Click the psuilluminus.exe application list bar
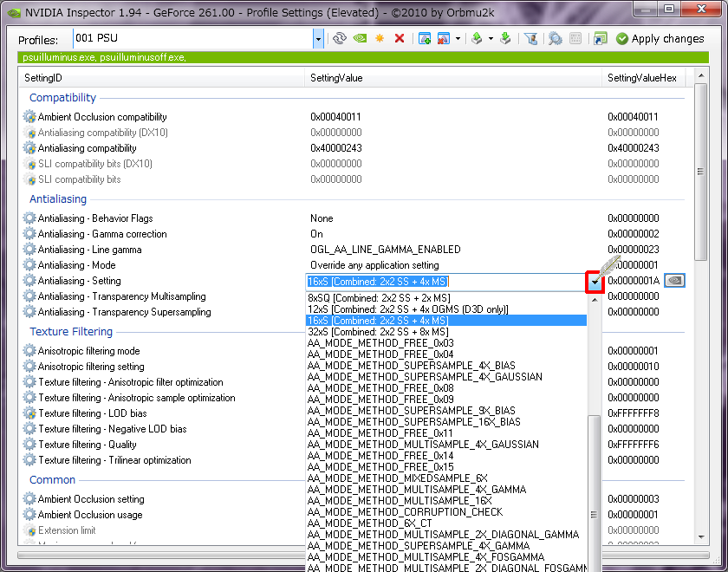Image resolution: width=728 pixels, height=572 pixels. pos(363,57)
